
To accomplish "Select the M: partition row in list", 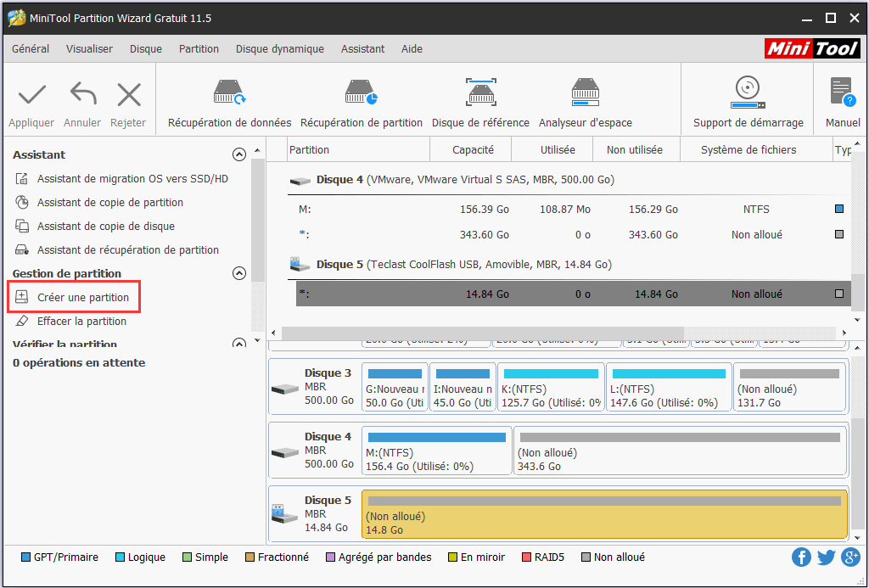I will pyautogui.click(x=571, y=209).
